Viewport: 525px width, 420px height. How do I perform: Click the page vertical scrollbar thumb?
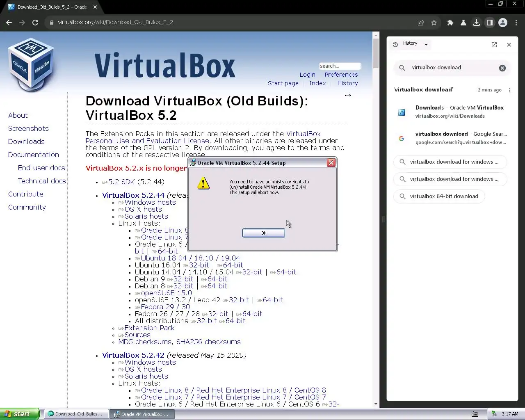coord(376,53)
